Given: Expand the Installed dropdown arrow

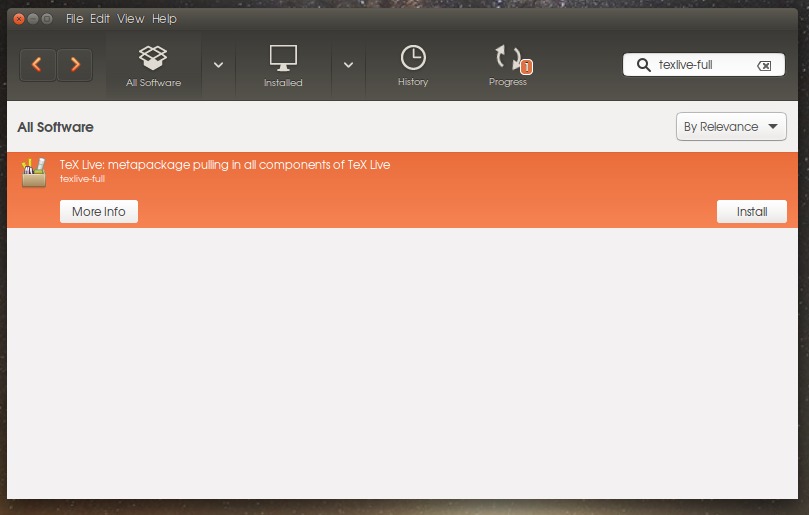Looking at the screenshot, I should 348,65.
